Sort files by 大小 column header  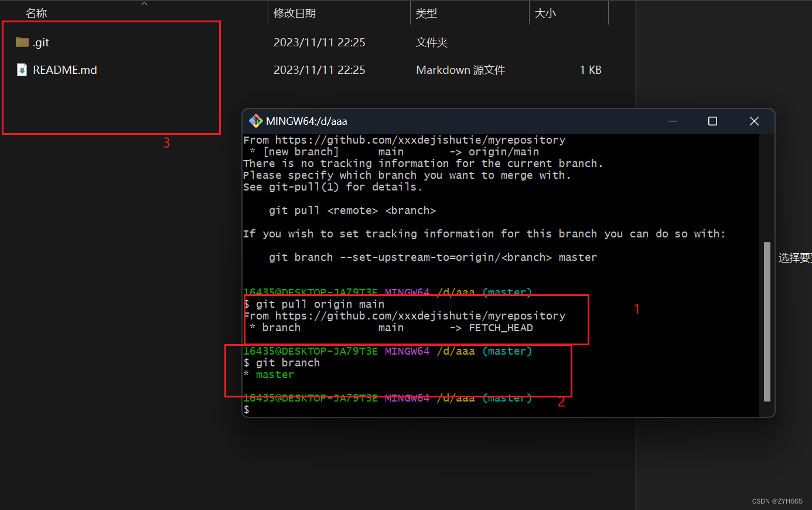545,13
